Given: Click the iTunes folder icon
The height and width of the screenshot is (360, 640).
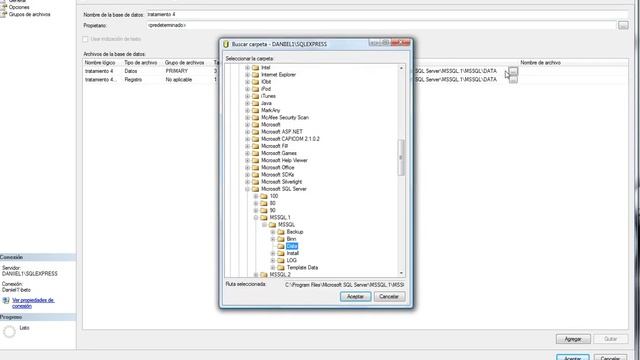Looking at the screenshot, I should click(256, 96).
